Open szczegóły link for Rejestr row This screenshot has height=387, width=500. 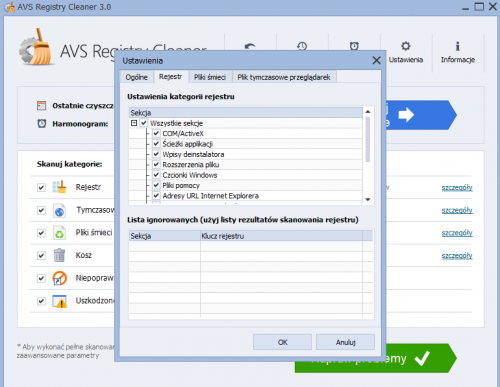(x=457, y=188)
